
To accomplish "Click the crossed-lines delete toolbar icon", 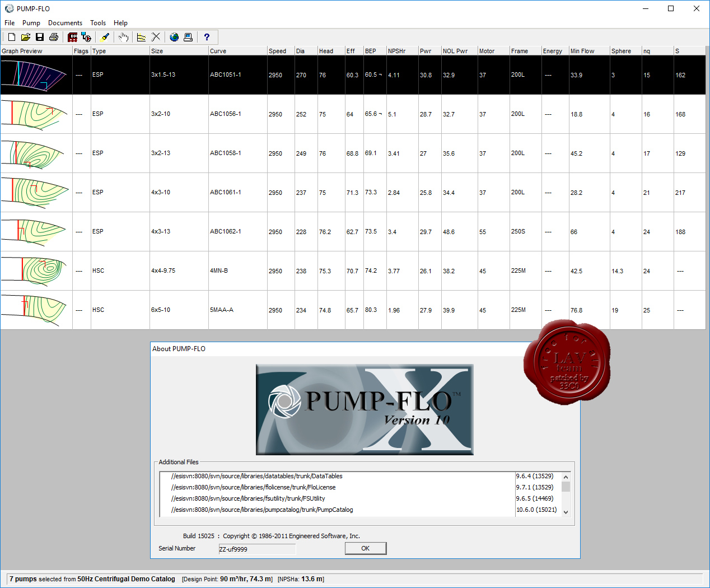I will (156, 37).
